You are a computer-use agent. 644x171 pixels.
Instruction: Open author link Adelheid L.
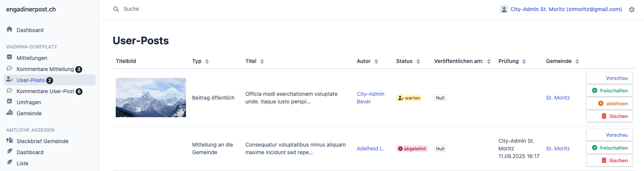(x=370, y=148)
